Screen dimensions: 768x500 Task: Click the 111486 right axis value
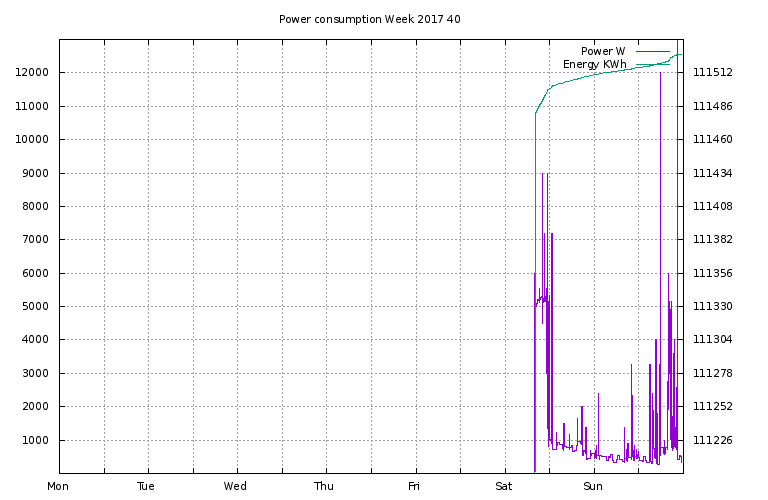(x=713, y=106)
